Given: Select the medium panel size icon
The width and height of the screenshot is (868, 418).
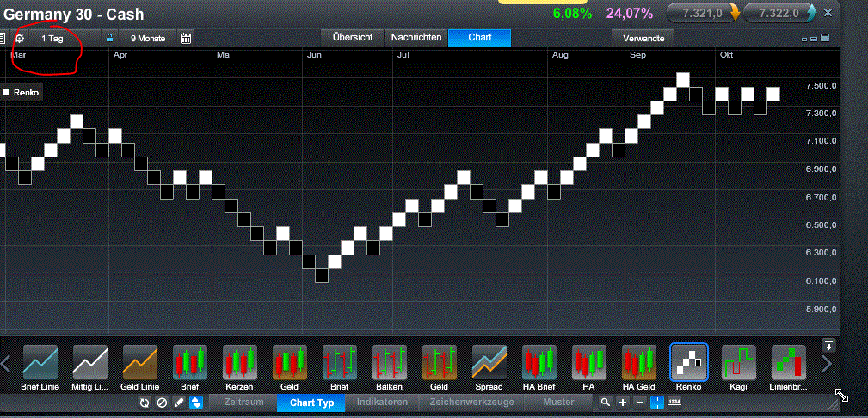Looking at the screenshot, I should 814,39.
